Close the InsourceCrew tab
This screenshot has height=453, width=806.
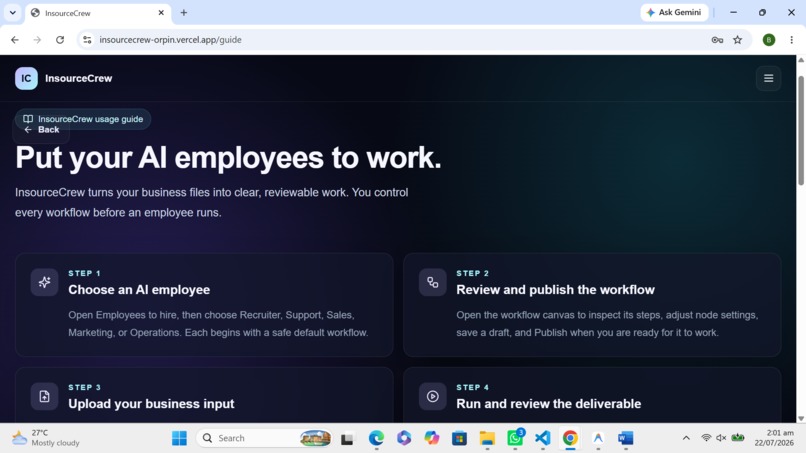point(161,13)
